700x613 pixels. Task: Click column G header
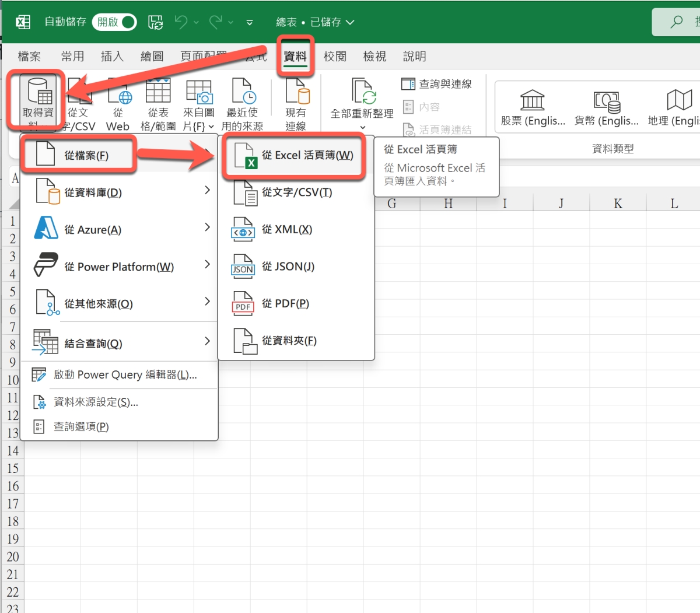(392, 204)
